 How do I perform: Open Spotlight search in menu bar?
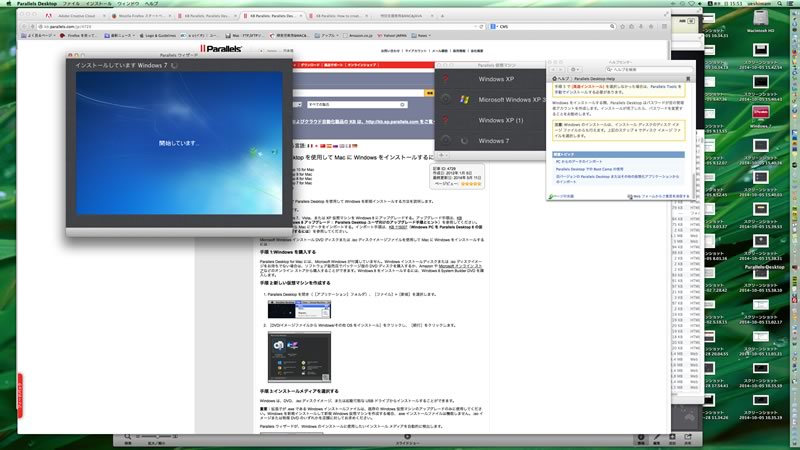pyautogui.click(x=780, y=3)
